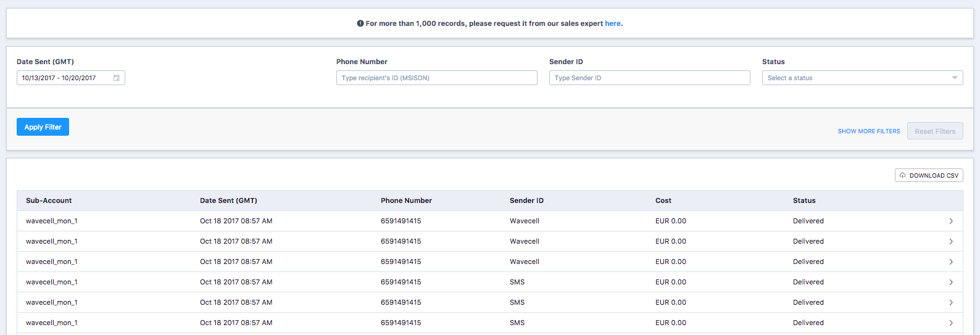Screen dimensions: 980x335
Task: Expand first wavecell_mon_1 row chevron
Action: [x=951, y=221]
